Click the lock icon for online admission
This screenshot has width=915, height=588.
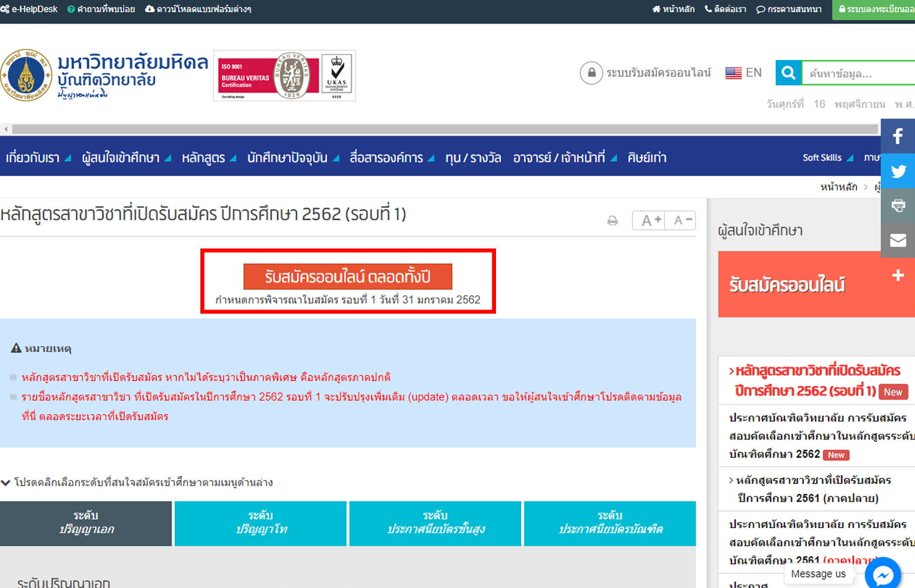click(591, 73)
